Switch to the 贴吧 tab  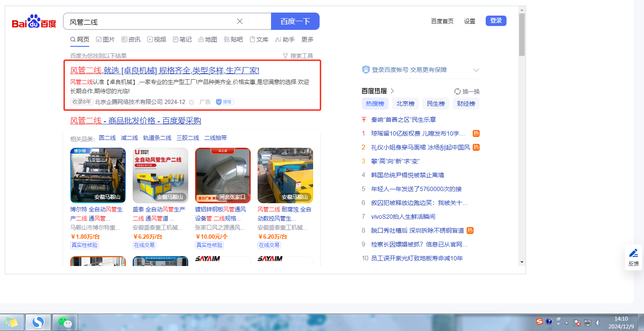point(233,39)
